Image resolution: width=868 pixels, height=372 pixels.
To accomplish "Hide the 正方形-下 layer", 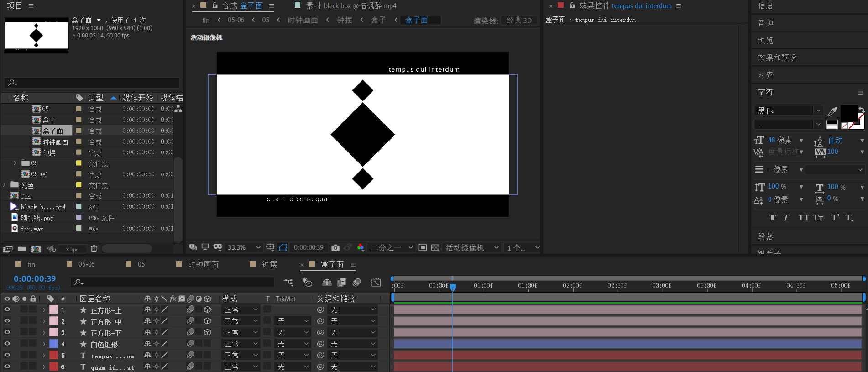I will tap(7, 332).
